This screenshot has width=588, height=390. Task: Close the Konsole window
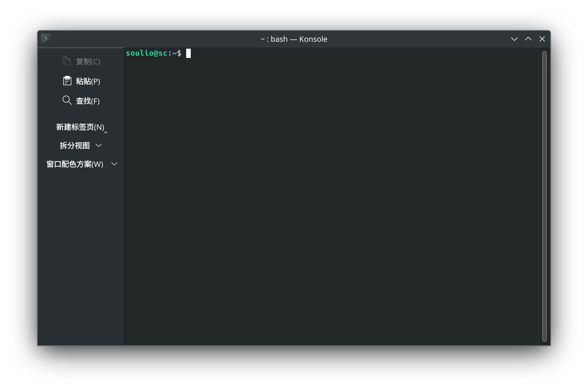(542, 39)
